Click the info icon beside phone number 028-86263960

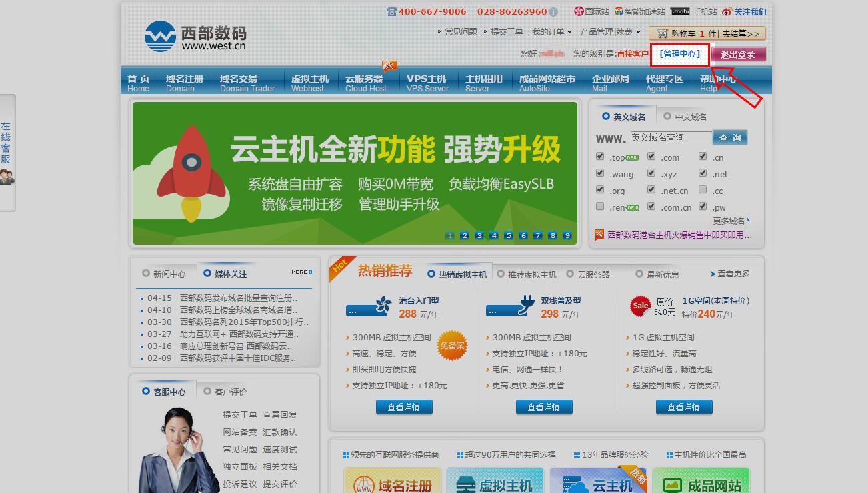[553, 12]
